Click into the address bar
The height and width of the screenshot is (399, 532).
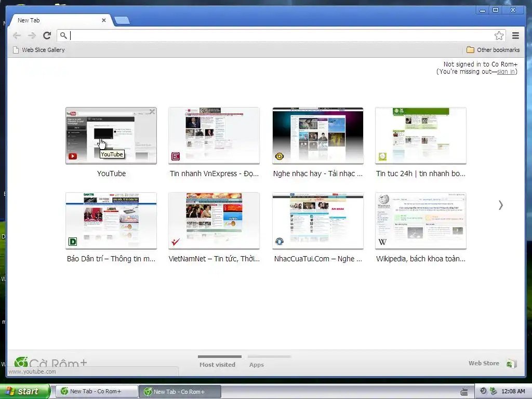[281, 36]
